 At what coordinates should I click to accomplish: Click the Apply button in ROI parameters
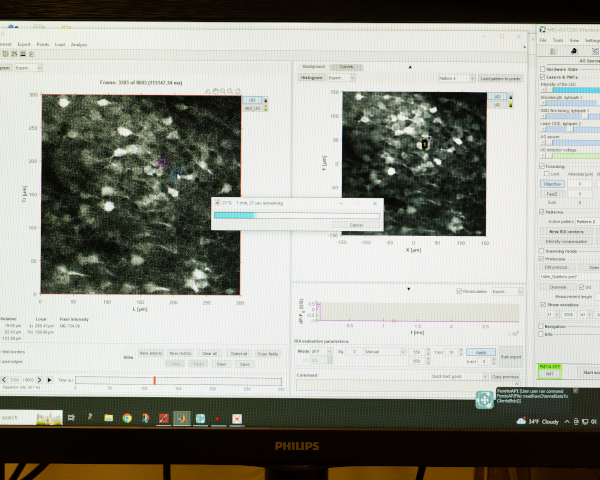point(481,352)
